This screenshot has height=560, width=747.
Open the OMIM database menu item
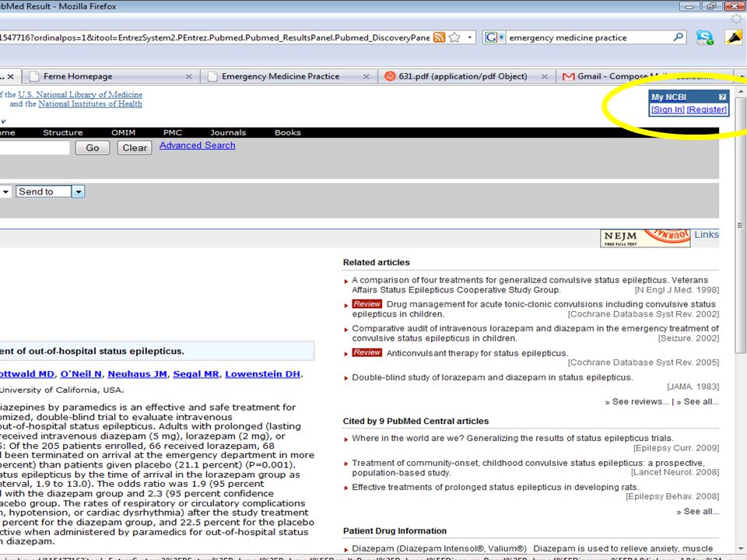tap(124, 133)
